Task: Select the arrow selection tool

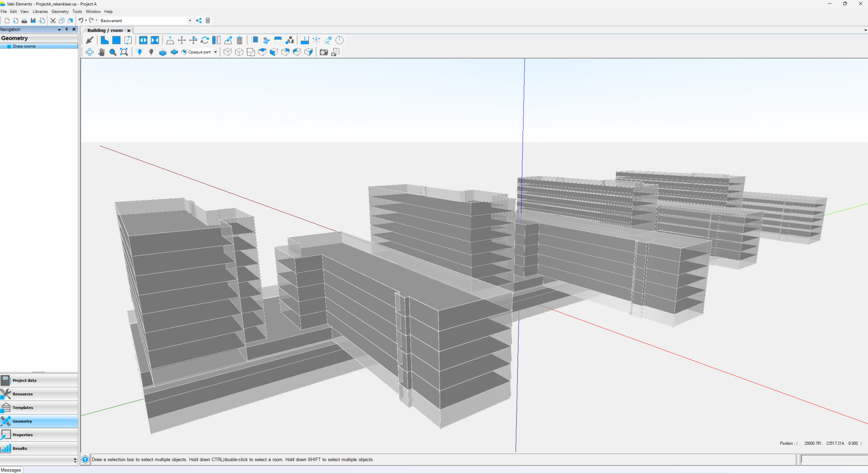Action: point(89,40)
